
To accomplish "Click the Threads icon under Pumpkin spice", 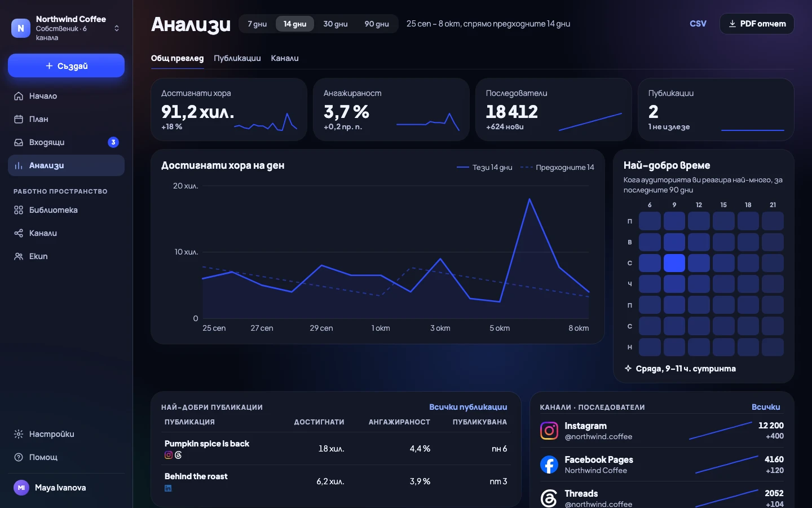I will point(178,455).
